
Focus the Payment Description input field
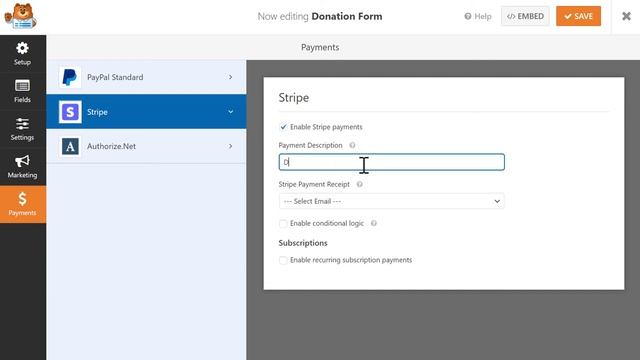pos(391,162)
